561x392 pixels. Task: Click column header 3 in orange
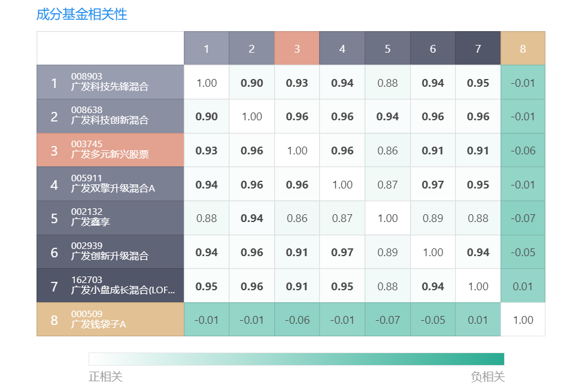tap(297, 48)
